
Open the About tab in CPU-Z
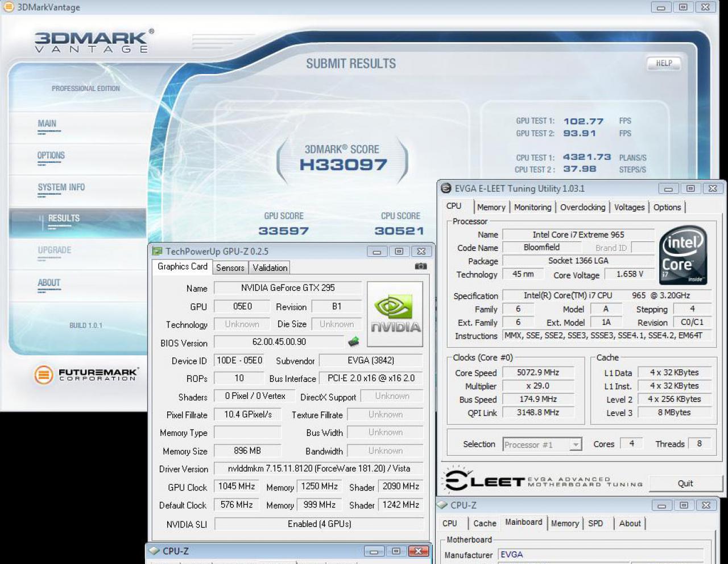point(630,524)
